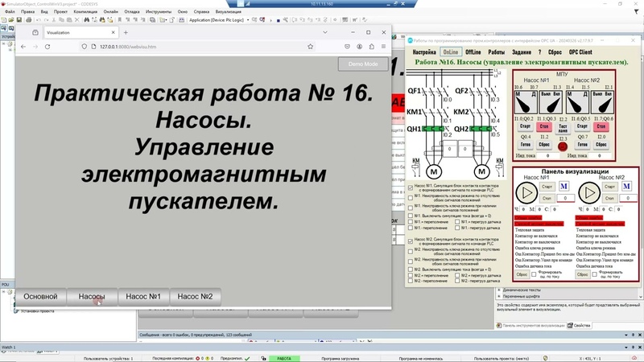Enable №1 Выключить симуляцию тока checkbox
Screen dimensions: 644x362
pos(411,216)
